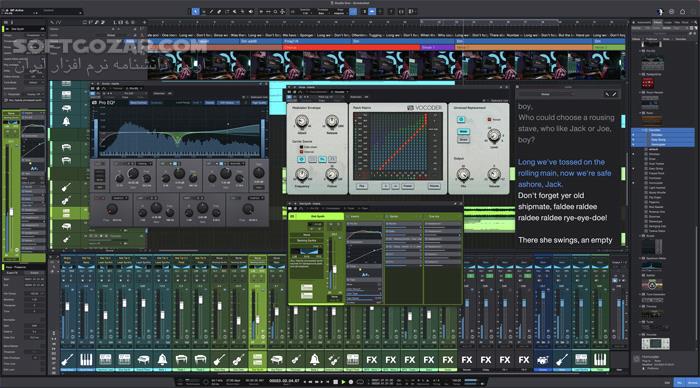The width and height of the screenshot is (700, 388).
Task: Click the Stop button in the transport bar
Action: tap(335, 382)
